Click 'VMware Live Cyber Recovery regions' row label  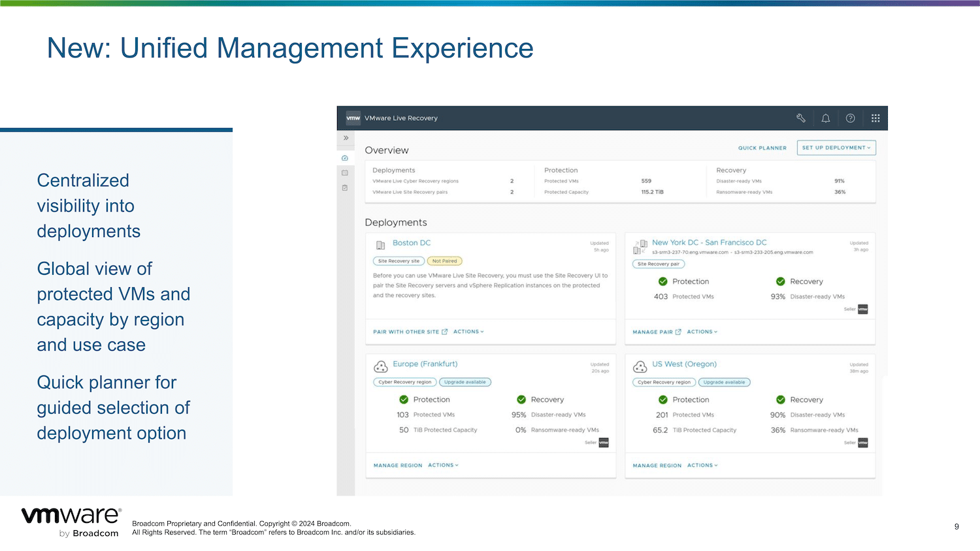pos(416,181)
